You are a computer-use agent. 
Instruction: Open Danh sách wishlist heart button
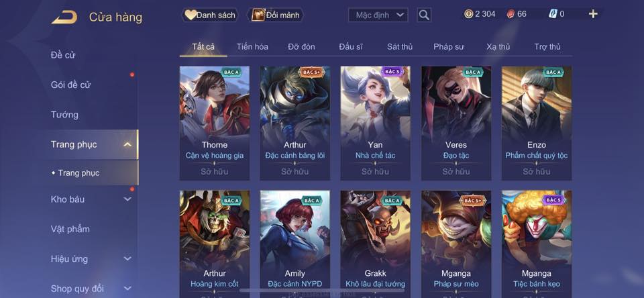click(210, 15)
